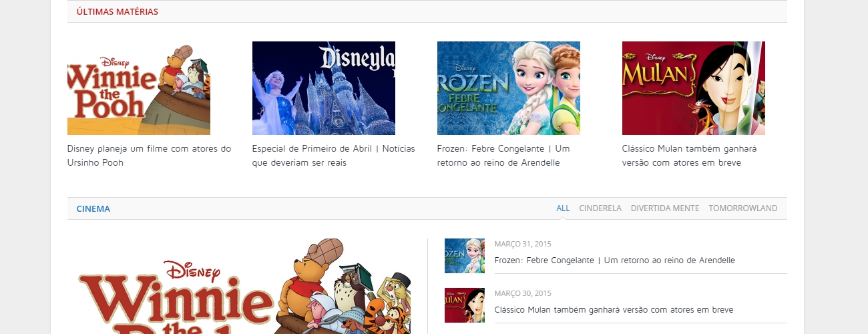Open the small Frozen thumbnail in Cinema list

pos(465,256)
